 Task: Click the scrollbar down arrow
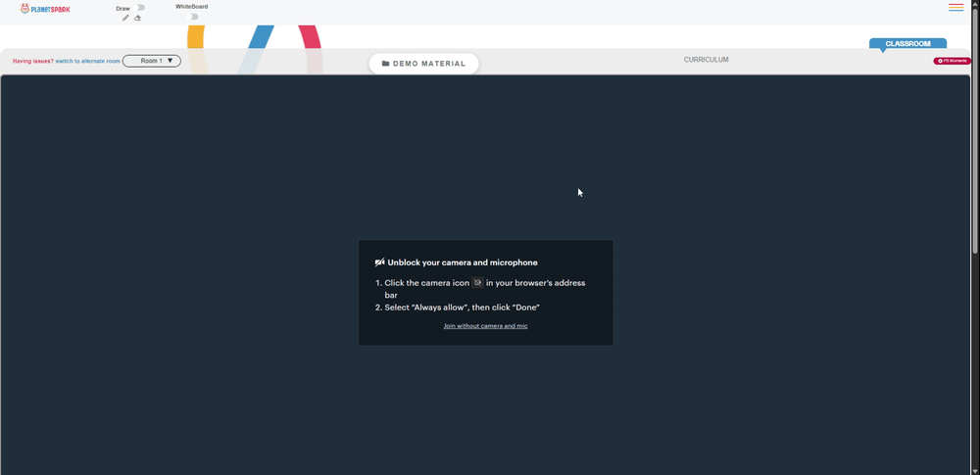pyautogui.click(x=975, y=471)
